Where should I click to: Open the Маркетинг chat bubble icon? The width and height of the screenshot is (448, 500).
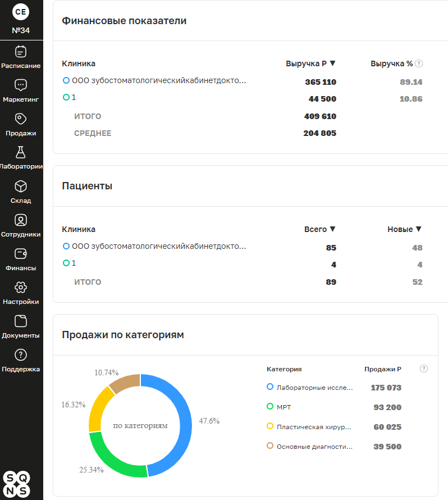click(x=21, y=85)
